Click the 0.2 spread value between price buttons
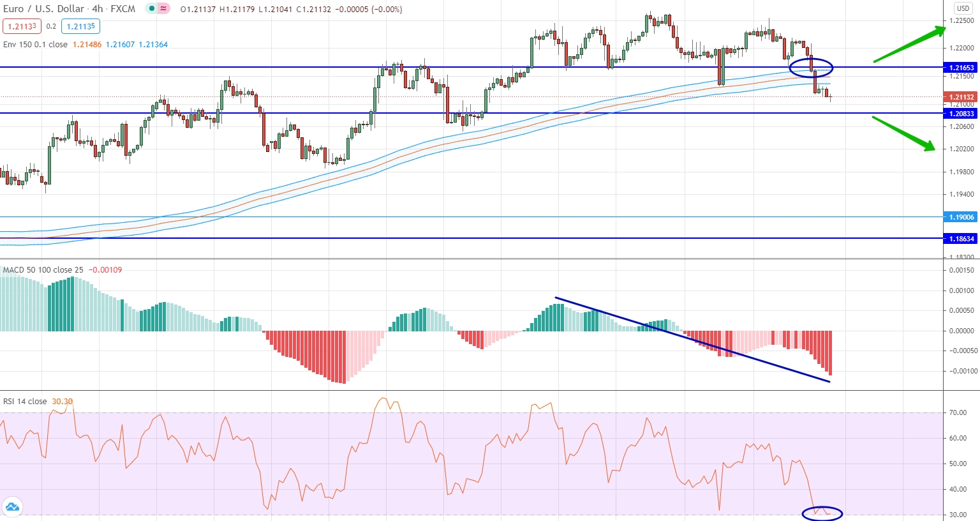Screen dimensions: 980x521 coord(51,27)
